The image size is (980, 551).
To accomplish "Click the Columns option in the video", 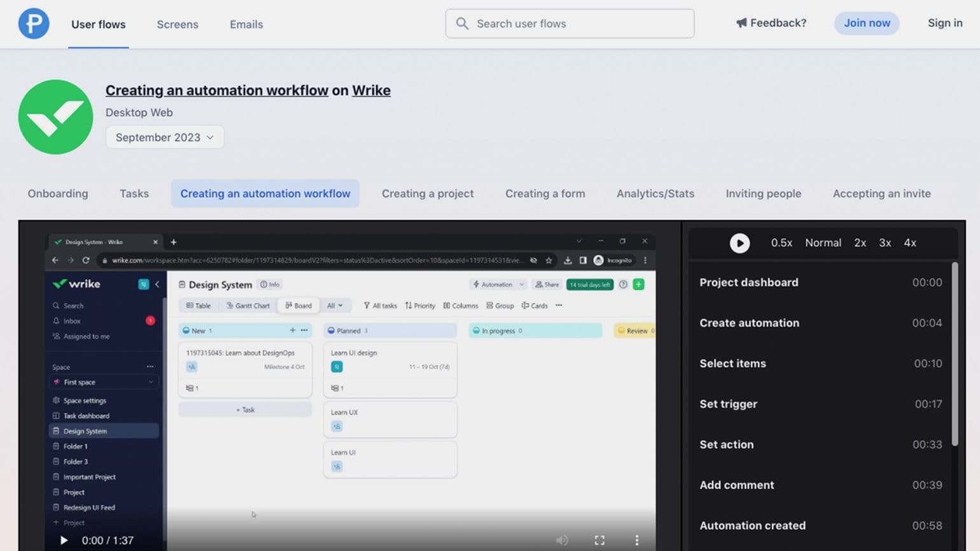I will click(461, 305).
